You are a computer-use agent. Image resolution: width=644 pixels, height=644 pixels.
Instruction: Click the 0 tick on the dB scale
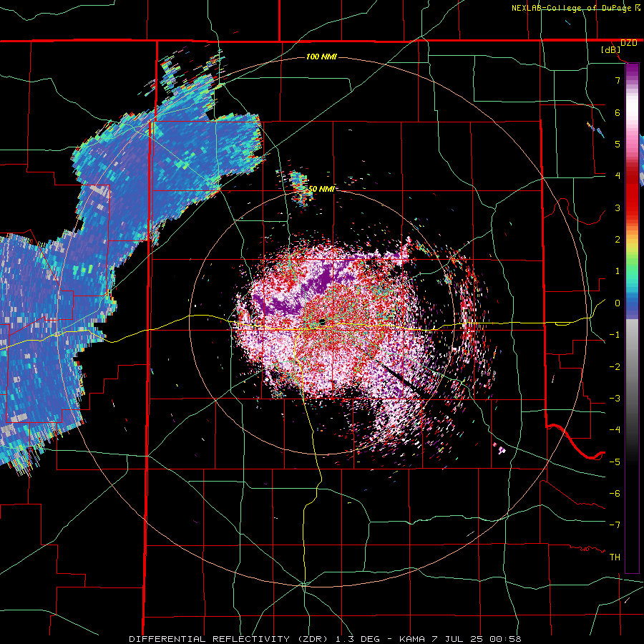pyautogui.click(x=618, y=303)
